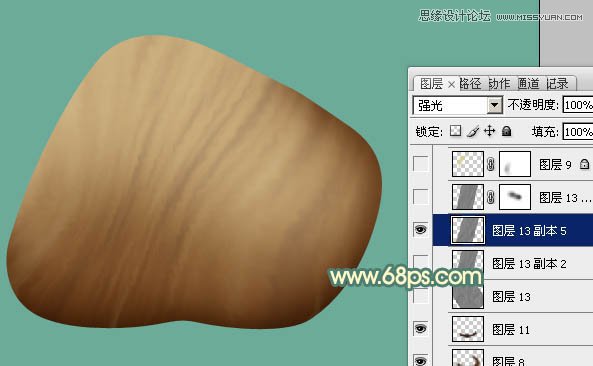
Task: Show hidden layer 图层 9
Action: pyautogui.click(x=421, y=164)
